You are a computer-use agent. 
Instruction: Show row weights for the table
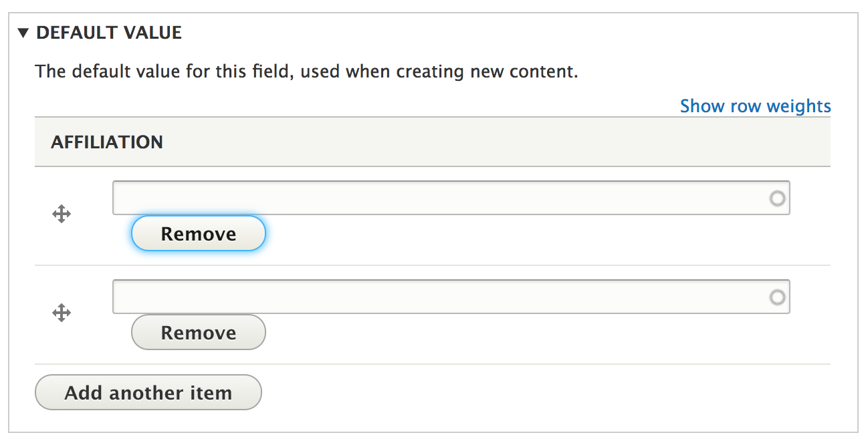tap(755, 106)
